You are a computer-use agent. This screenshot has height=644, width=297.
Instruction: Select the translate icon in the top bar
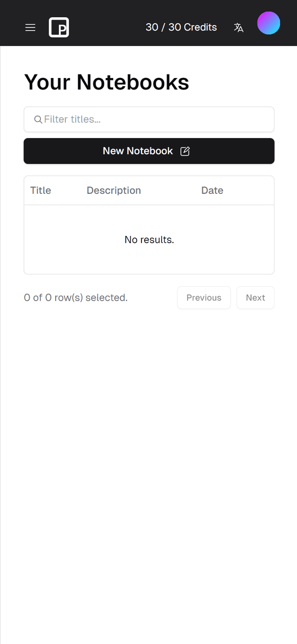[x=239, y=27]
